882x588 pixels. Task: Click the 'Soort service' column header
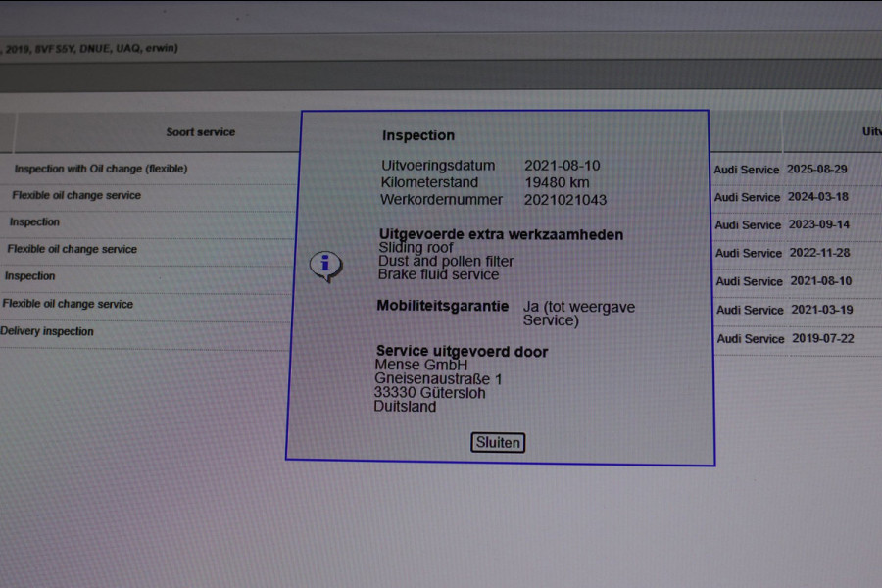[200, 132]
